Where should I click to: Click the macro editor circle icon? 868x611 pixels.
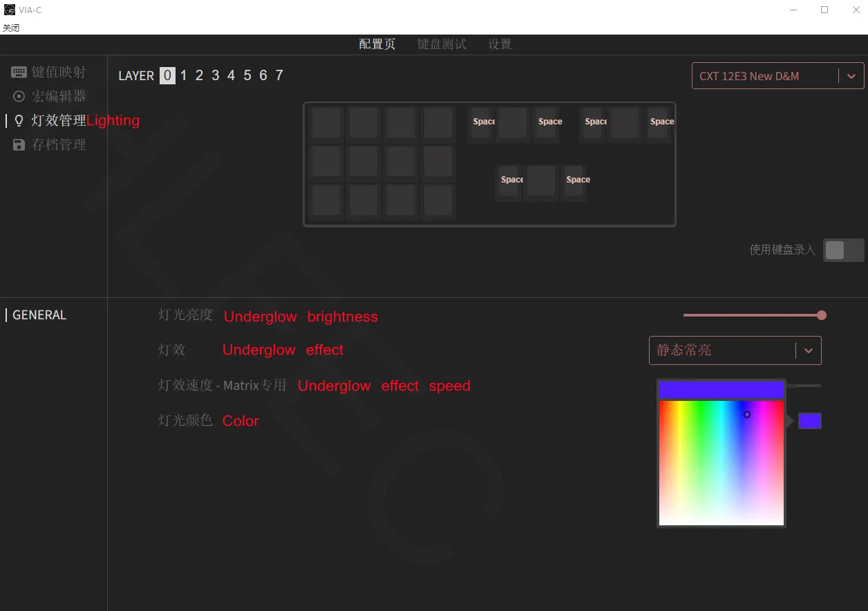[x=19, y=96]
